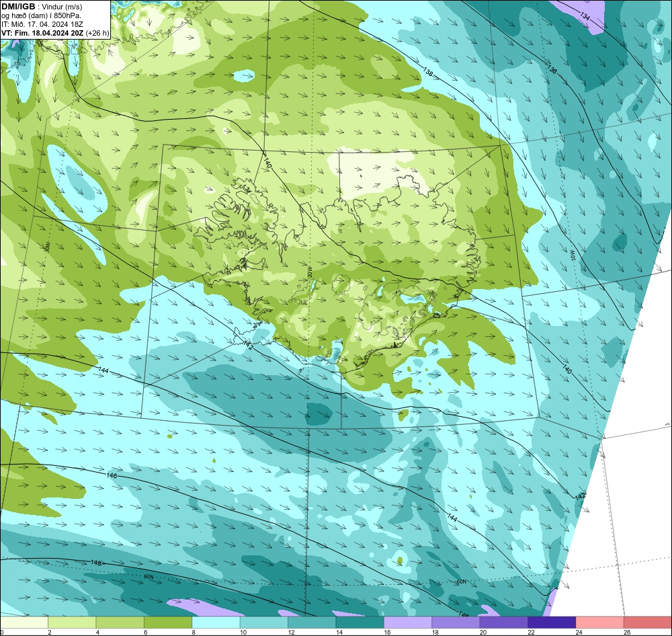Click the 'DMI/IGB : Vindur (m/s)' title line
Screen dimensions: 672x636
tap(42, 7)
